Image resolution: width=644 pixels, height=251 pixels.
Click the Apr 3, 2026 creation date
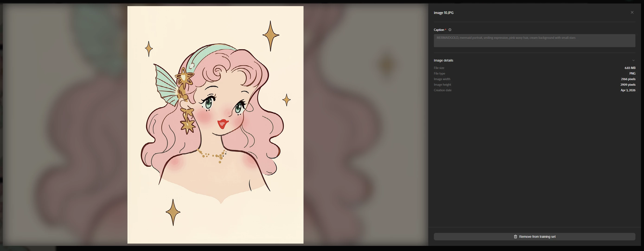(x=628, y=90)
